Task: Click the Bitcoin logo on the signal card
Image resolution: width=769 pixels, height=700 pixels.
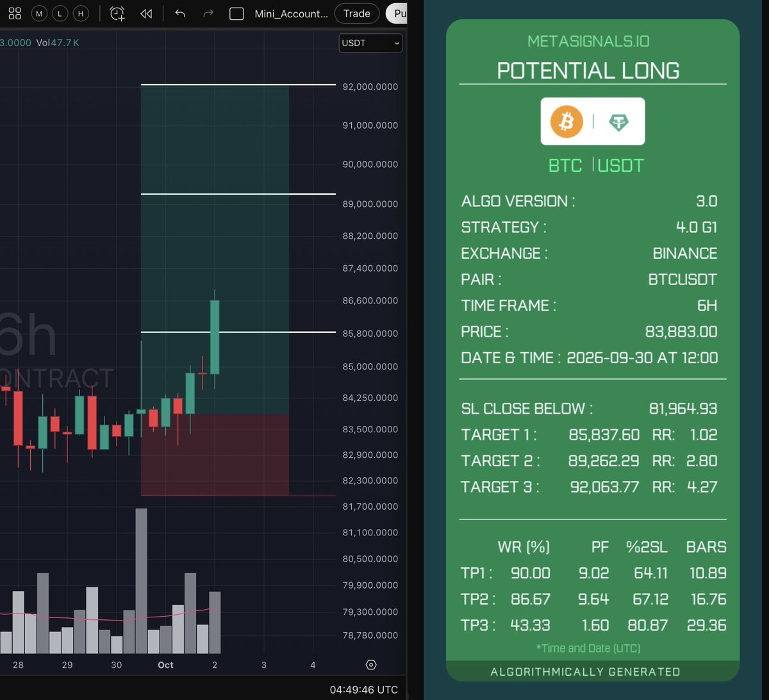Action: (x=566, y=121)
